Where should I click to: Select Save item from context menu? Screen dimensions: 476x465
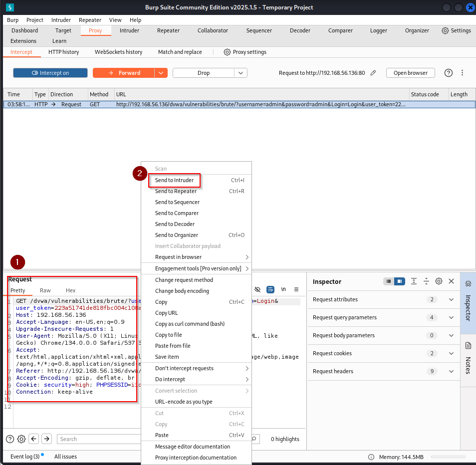click(x=197, y=357)
